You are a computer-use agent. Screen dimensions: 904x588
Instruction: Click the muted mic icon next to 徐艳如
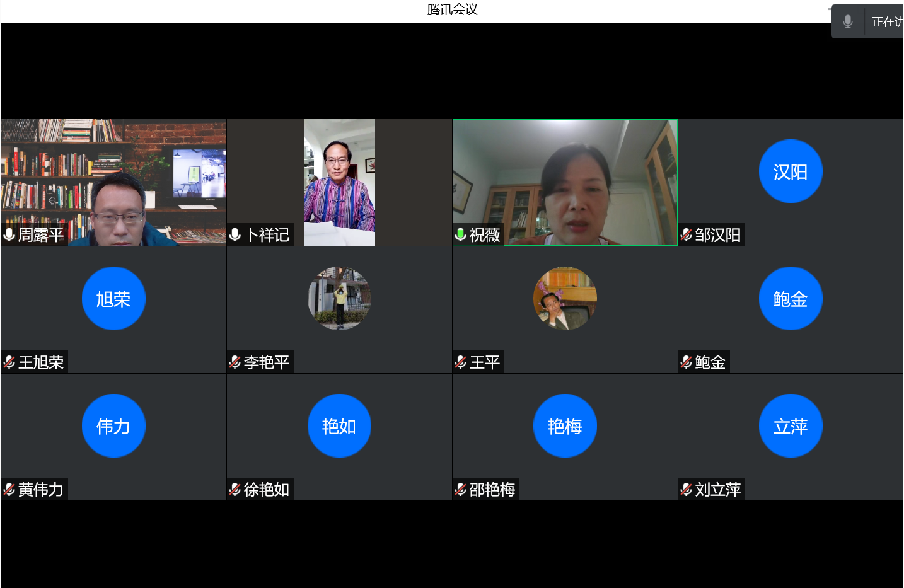coord(235,490)
